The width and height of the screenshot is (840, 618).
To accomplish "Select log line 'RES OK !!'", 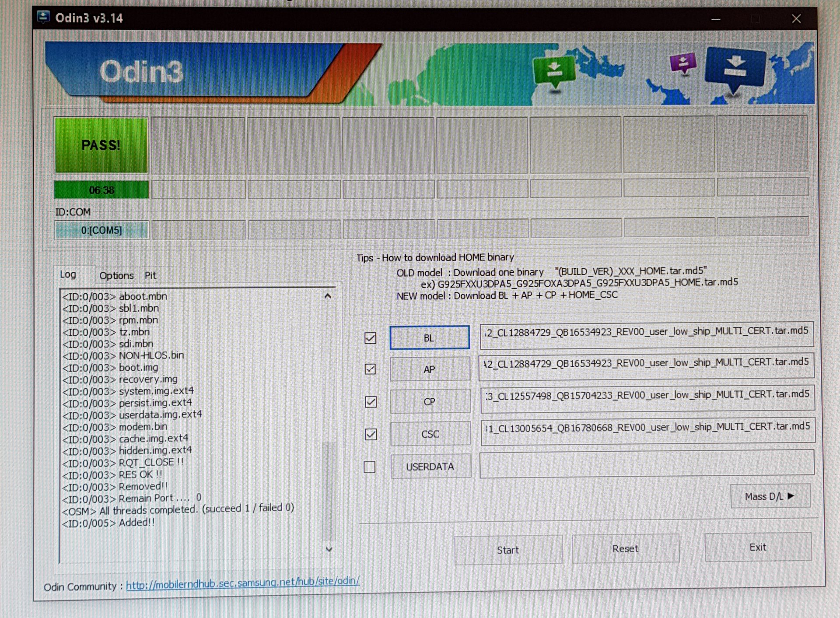I will click(112, 474).
